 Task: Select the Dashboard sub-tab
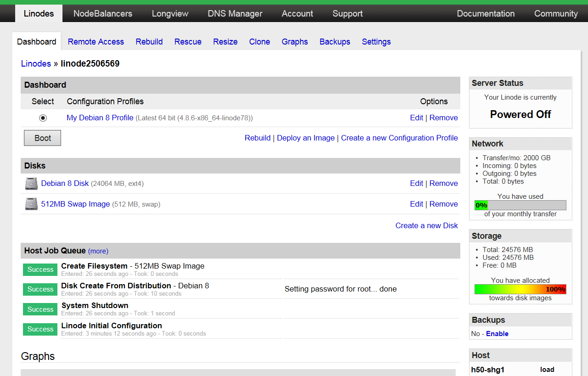pyautogui.click(x=37, y=42)
